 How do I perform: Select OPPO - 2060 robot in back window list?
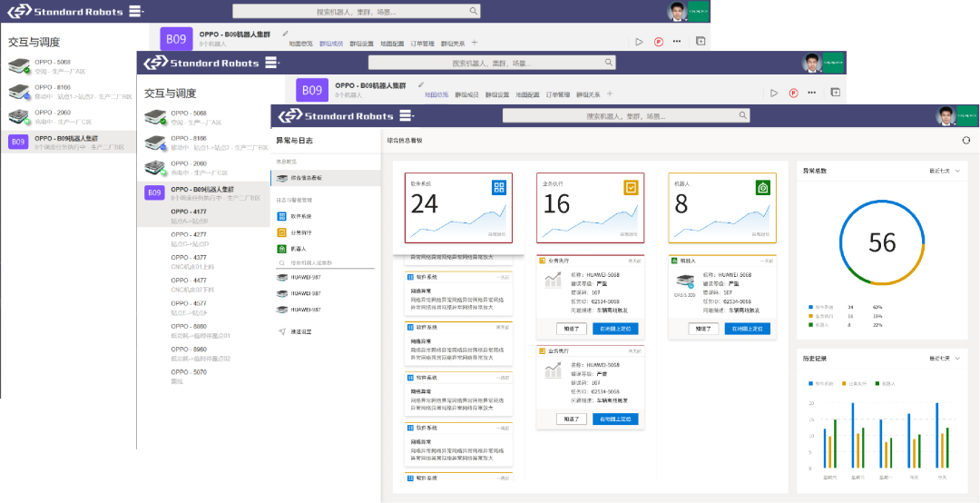67,116
